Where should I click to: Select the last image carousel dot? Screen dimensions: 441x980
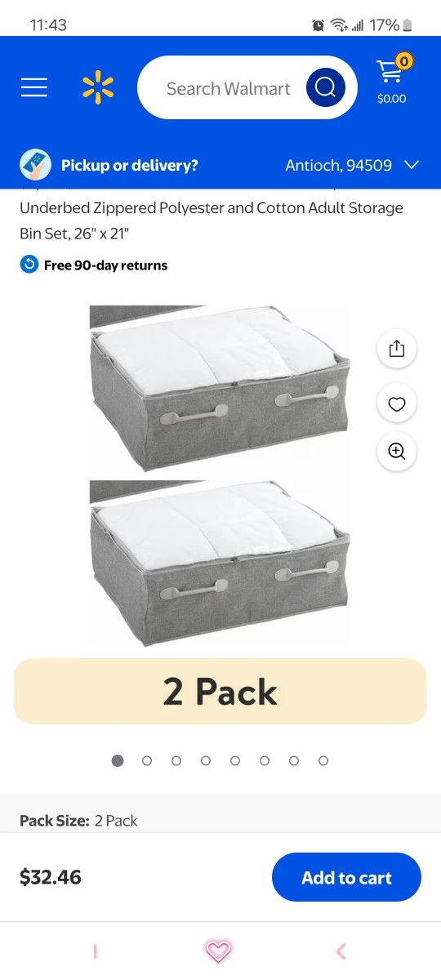323,760
